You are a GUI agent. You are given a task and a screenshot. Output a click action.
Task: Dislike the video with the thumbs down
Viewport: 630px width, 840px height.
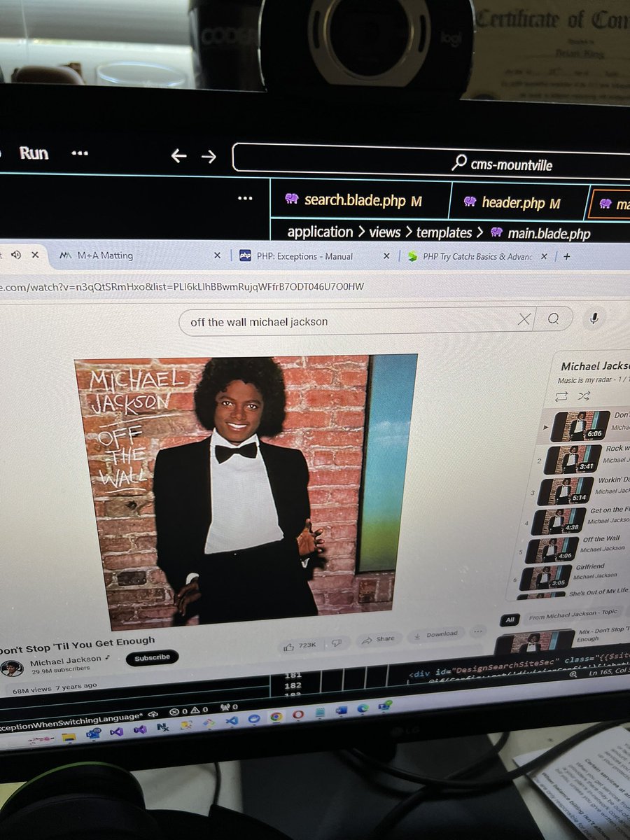pos(337,643)
